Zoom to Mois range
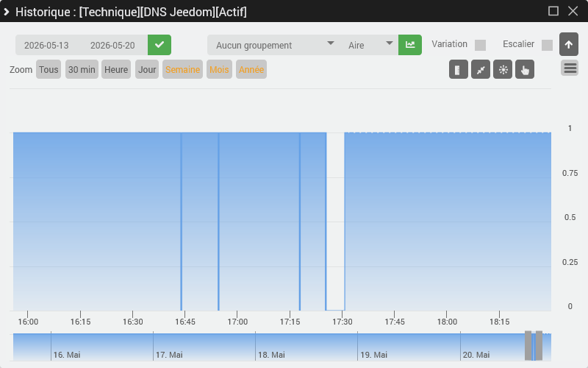Viewport: 588px width, 368px height. (219, 69)
